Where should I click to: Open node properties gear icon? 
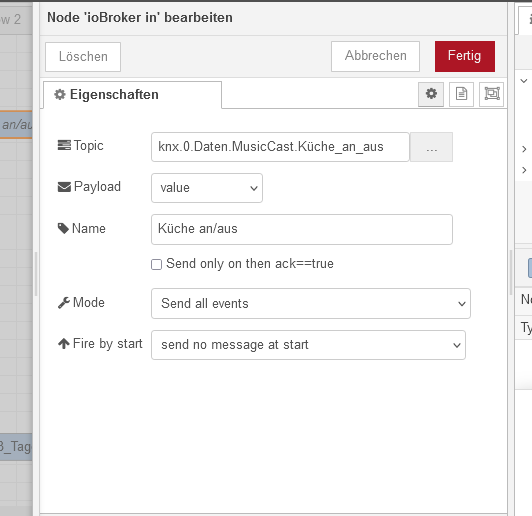[x=431, y=94]
